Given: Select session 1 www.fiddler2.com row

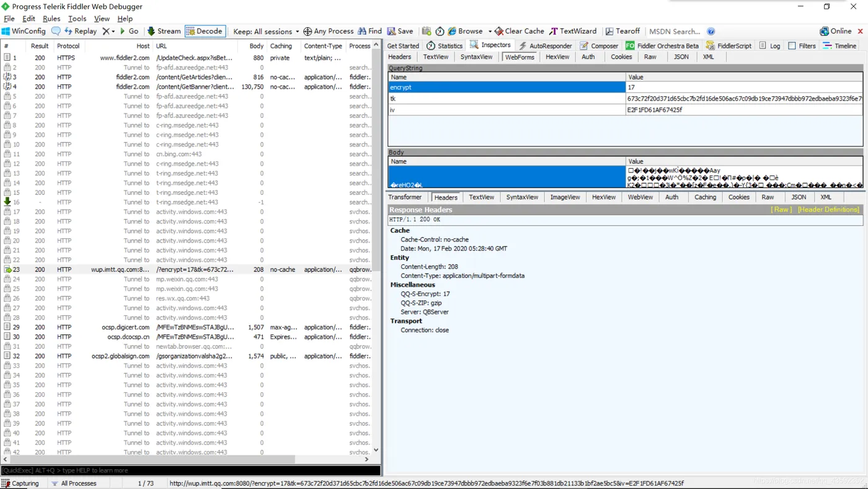Looking at the screenshot, I should [188, 58].
